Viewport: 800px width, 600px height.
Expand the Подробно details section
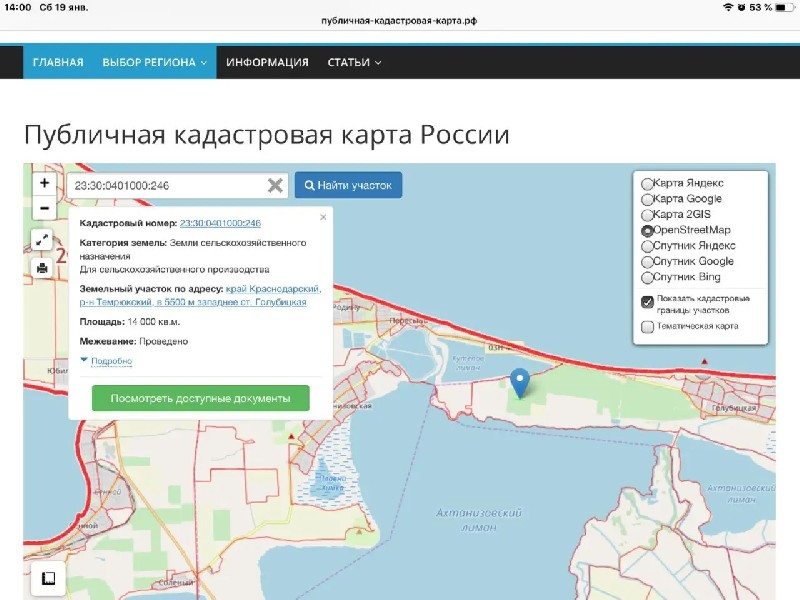click(x=106, y=361)
